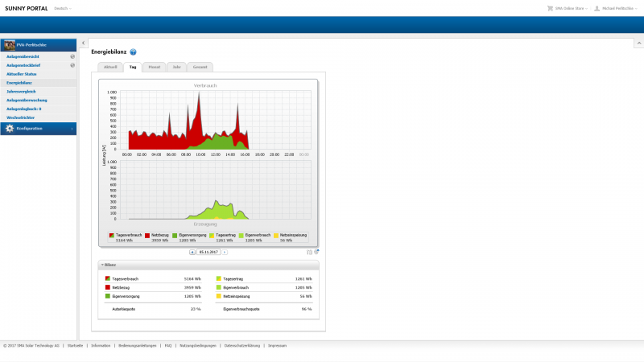Open the Startseite footer link

75,346
